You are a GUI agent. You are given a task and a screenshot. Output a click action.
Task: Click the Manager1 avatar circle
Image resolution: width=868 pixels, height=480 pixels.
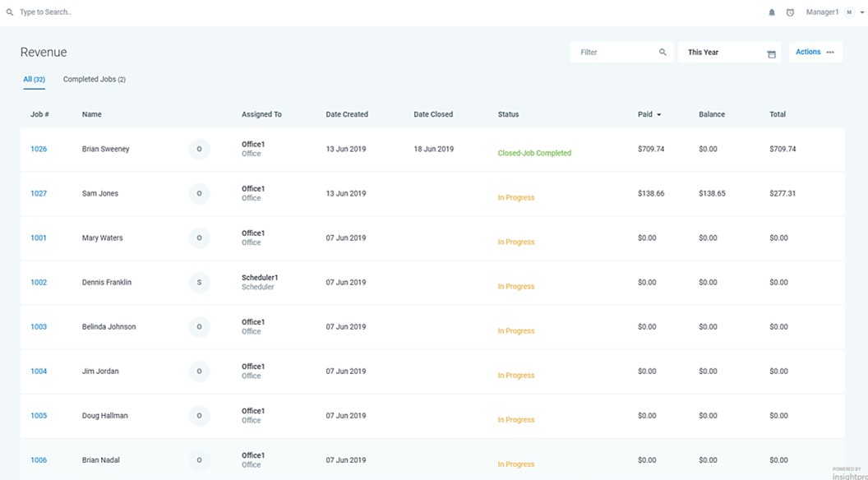tap(850, 12)
